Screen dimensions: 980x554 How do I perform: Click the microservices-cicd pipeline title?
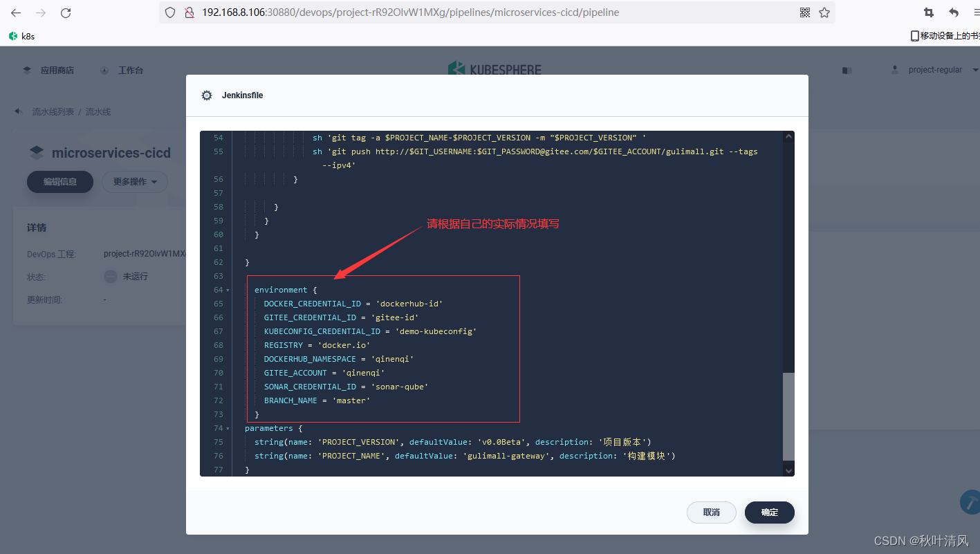111,153
